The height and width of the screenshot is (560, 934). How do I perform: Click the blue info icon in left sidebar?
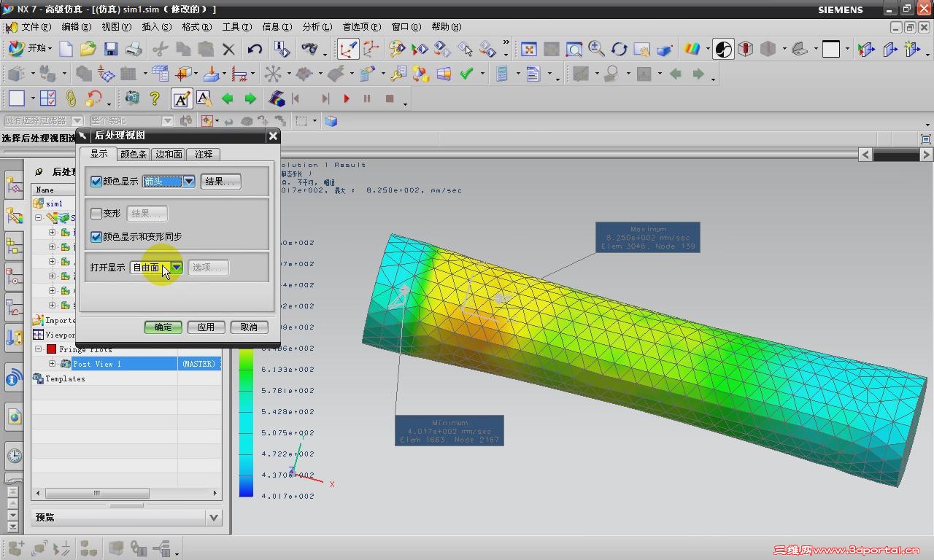pos(14,378)
